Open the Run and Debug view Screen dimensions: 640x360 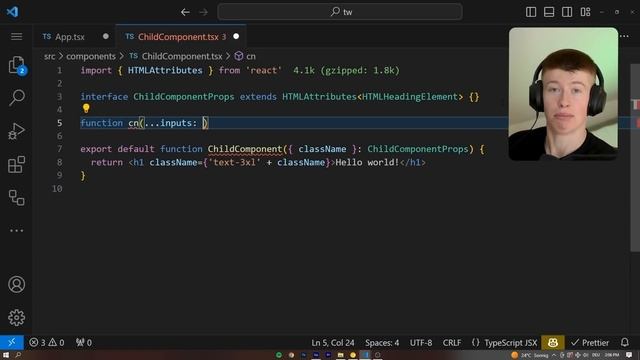tap(16, 131)
